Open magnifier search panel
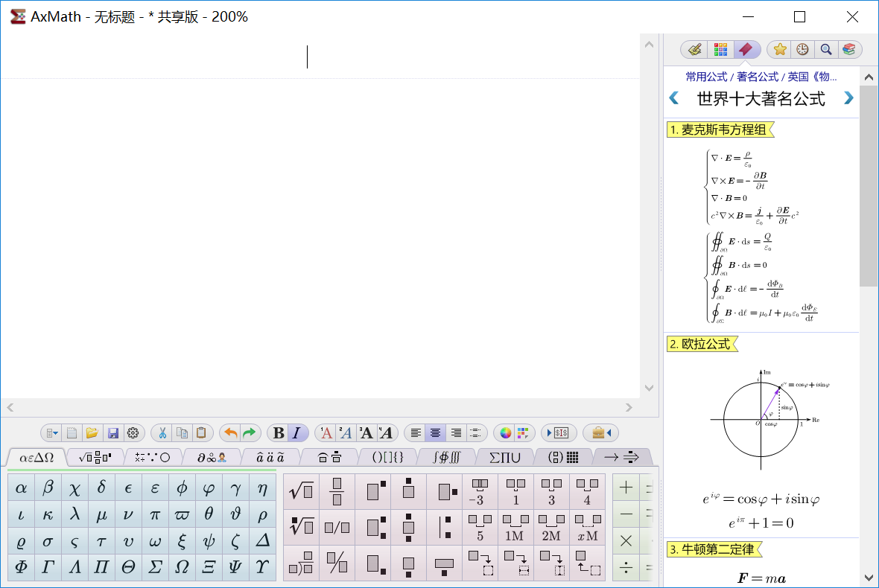 coord(826,50)
